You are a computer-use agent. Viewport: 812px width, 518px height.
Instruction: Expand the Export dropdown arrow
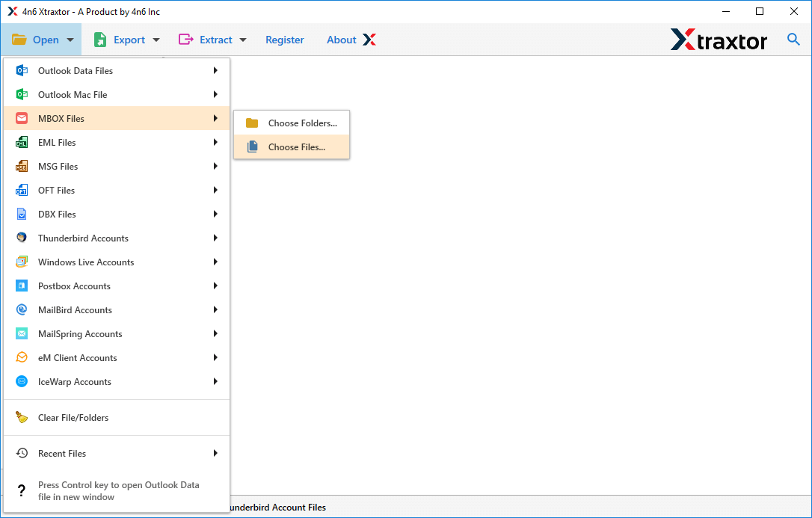click(x=156, y=40)
